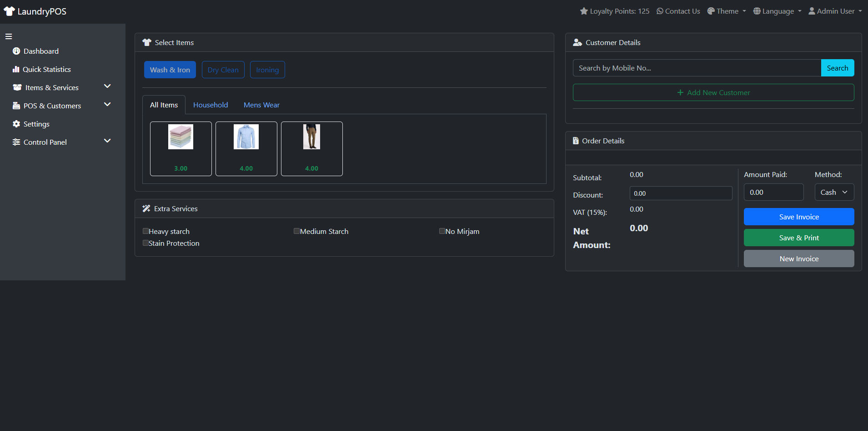Select the folded towels item thumbnail
The image size is (868, 431).
click(181, 137)
